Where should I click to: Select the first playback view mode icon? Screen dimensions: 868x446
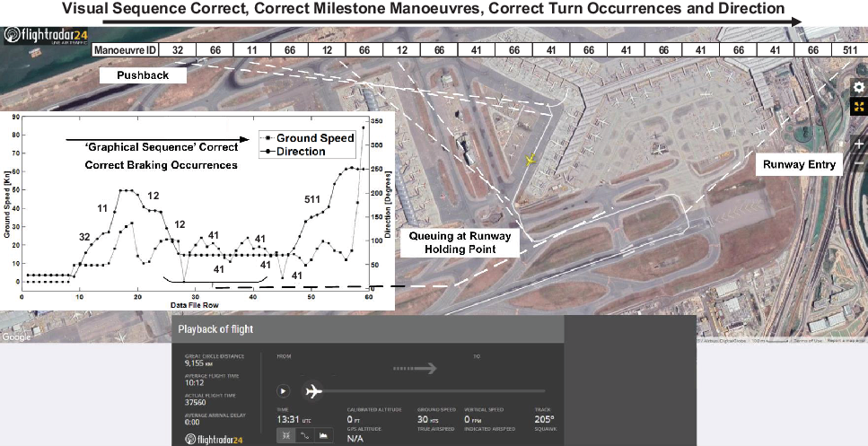click(x=287, y=436)
